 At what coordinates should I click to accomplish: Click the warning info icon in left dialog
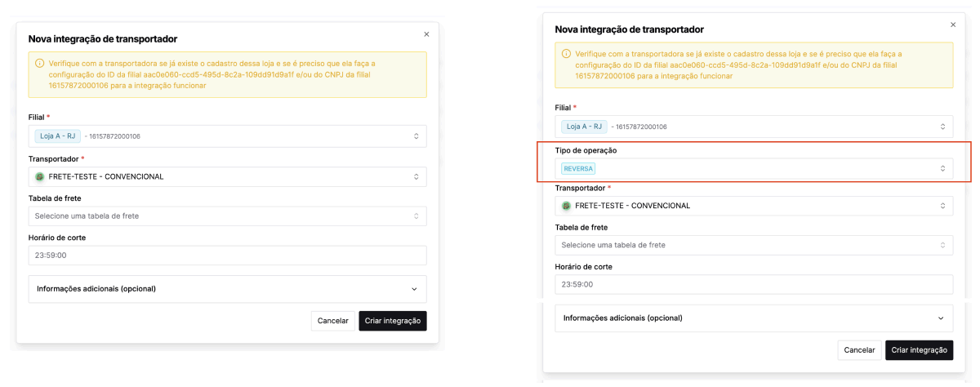point(39,63)
